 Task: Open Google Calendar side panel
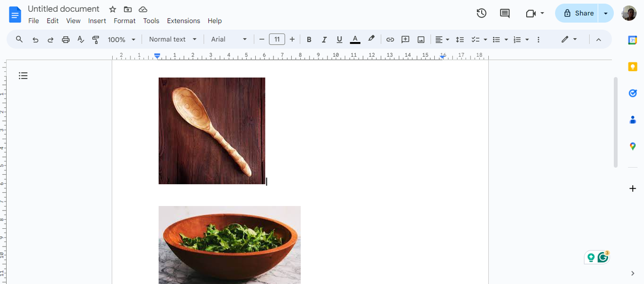pyautogui.click(x=632, y=40)
